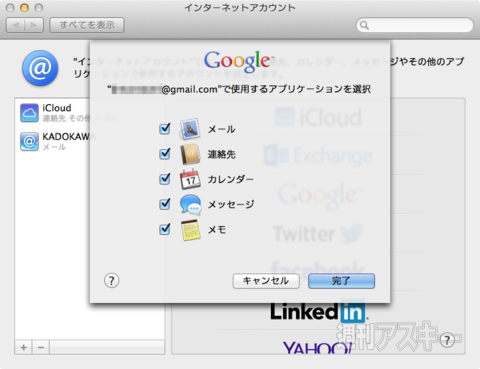Toggle the カレンダー checkbox
Viewport: 480px width, 369px height.
click(x=165, y=179)
